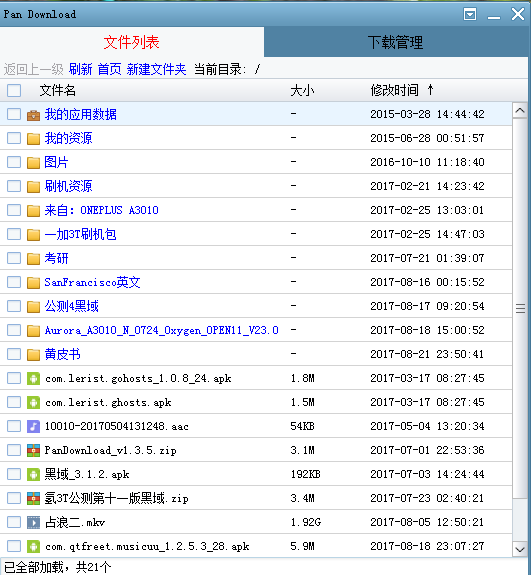Click the APK icon for 黑域_3.1.2.apk
531x575 pixels.
(x=33, y=475)
